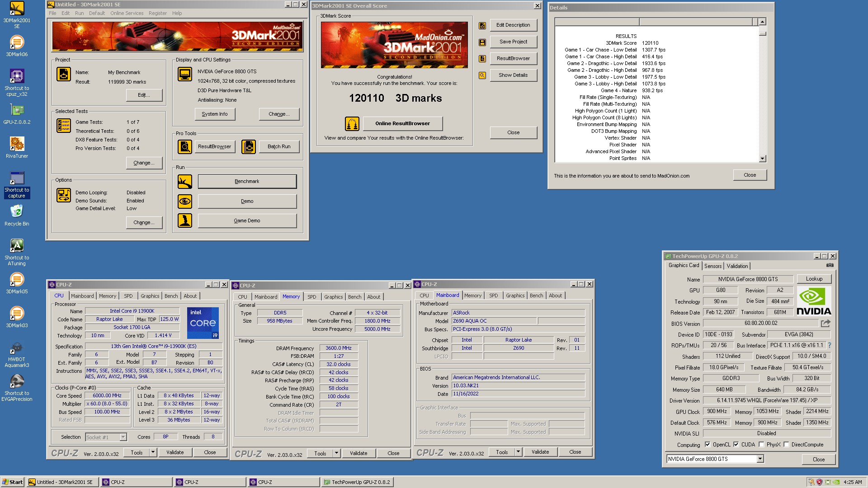
Task: Click the Edit Description icon in Overall Score
Action: point(482,25)
